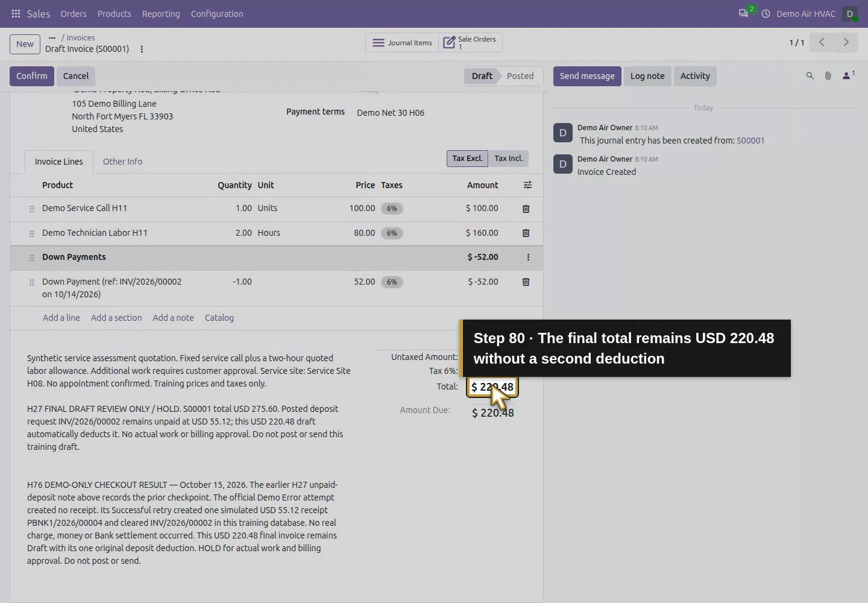868x603 pixels.
Task: Go to the previous record arrow
Action: click(x=822, y=42)
